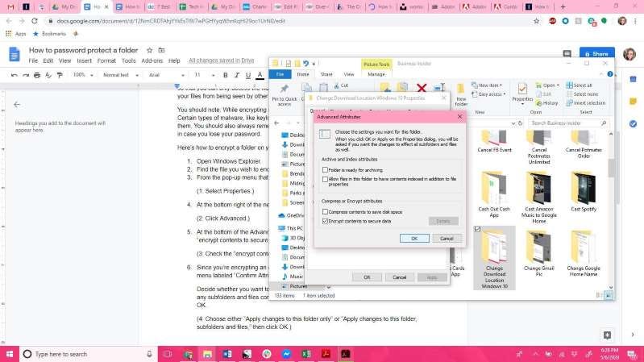Select This PC in Explorer navigation pane
Screen dimensions: 644x362
pyautogui.click(x=291, y=228)
